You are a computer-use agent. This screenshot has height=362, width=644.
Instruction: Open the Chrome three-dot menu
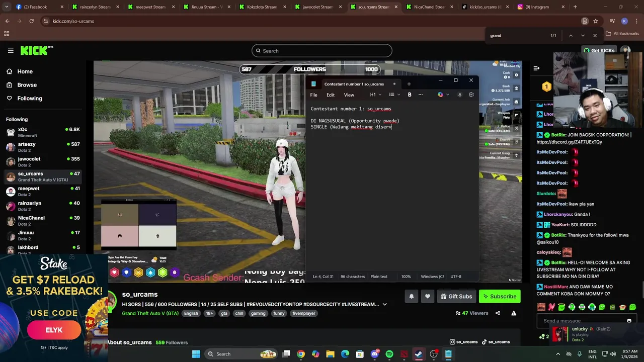tap(636, 21)
